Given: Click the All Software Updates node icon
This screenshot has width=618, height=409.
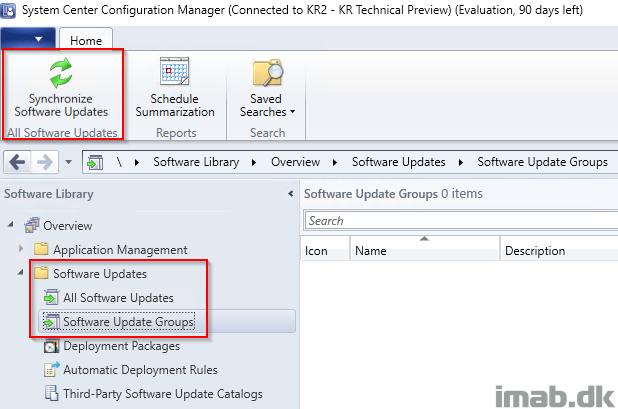Looking at the screenshot, I should pos(51,297).
